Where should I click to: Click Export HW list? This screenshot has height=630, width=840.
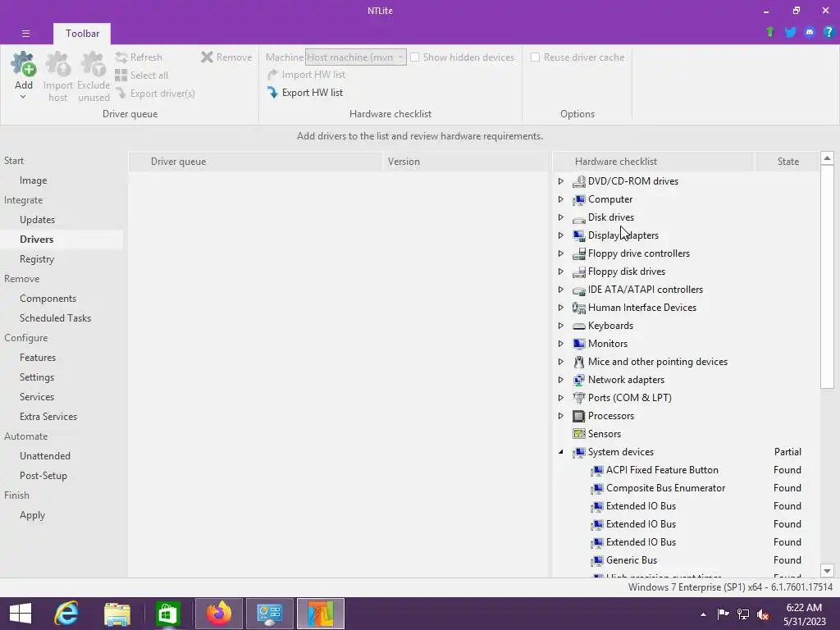pyautogui.click(x=305, y=92)
